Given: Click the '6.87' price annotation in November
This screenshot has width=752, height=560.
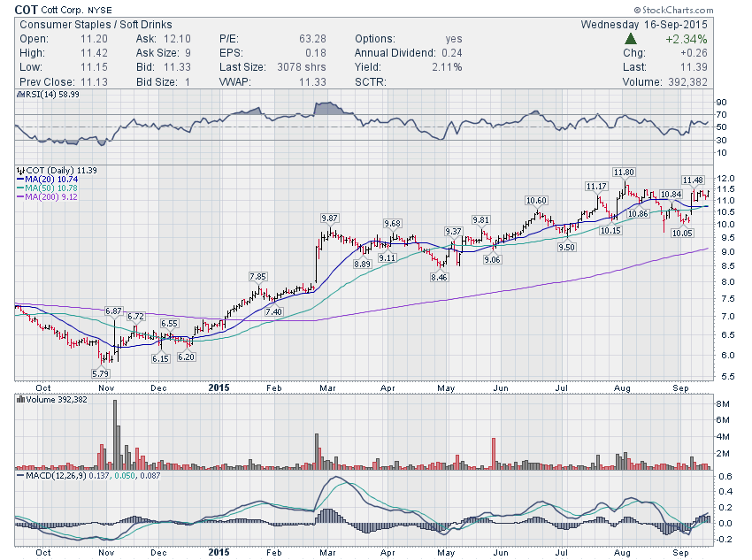Looking at the screenshot, I should point(113,311).
